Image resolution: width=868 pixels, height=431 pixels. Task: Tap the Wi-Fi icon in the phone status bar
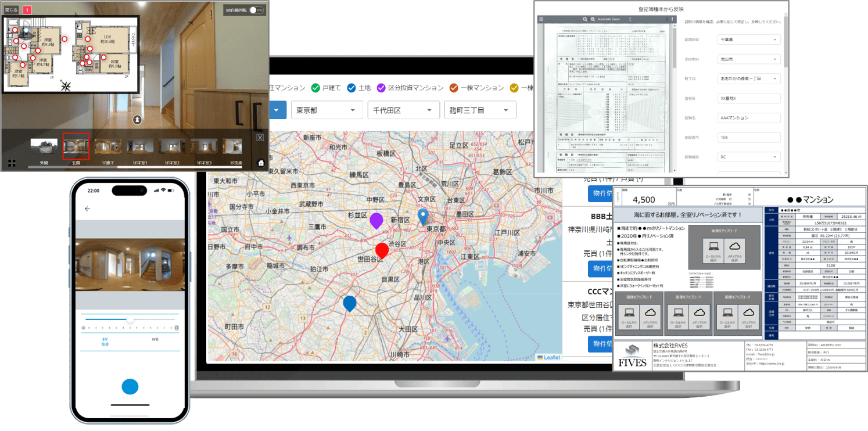(x=164, y=190)
